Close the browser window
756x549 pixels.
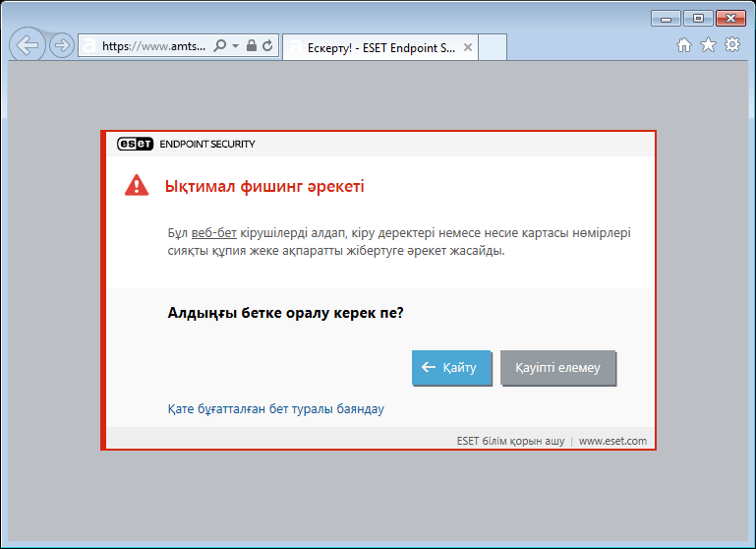tap(730, 19)
